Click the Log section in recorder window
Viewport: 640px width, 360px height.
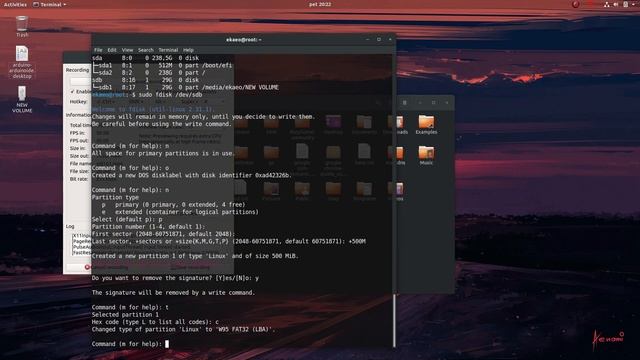click(x=70, y=226)
